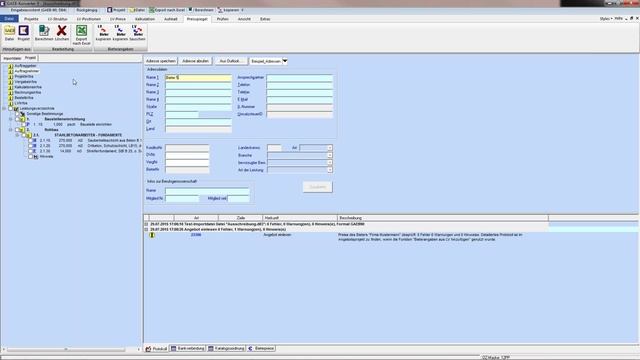Toggle checkbox of position 2.1.10
Viewport: 640px width, 360px height.
(30, 140)
